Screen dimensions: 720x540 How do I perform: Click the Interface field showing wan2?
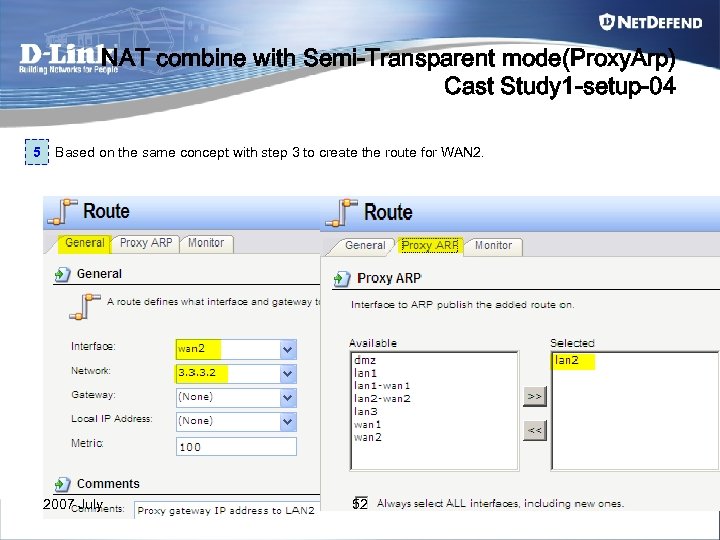[236, 349]
